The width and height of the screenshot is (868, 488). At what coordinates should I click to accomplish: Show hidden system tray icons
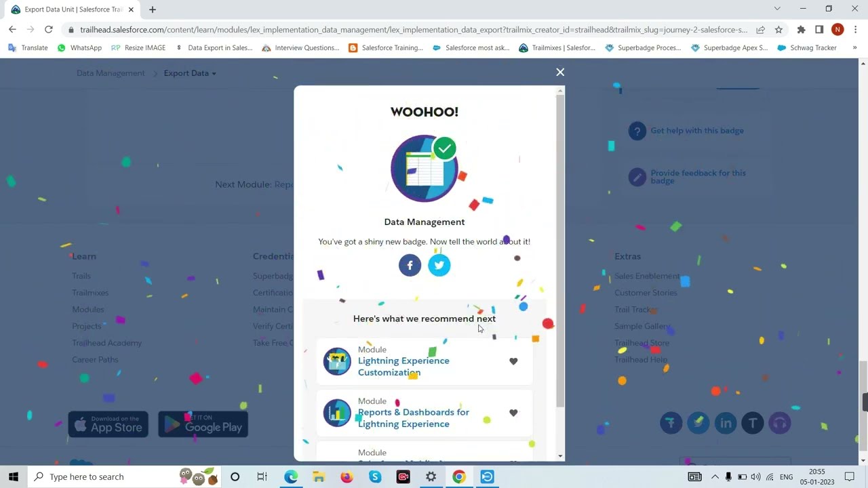tap(715, 476)
